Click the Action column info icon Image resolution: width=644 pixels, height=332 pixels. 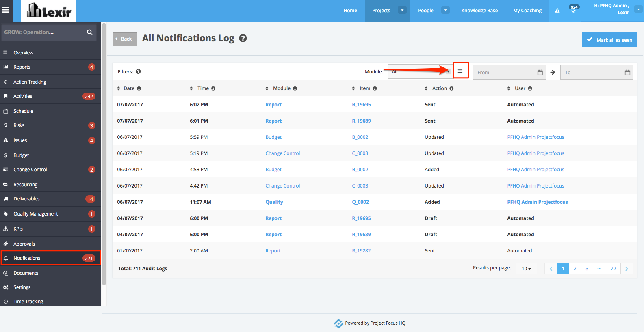[451, 88]
